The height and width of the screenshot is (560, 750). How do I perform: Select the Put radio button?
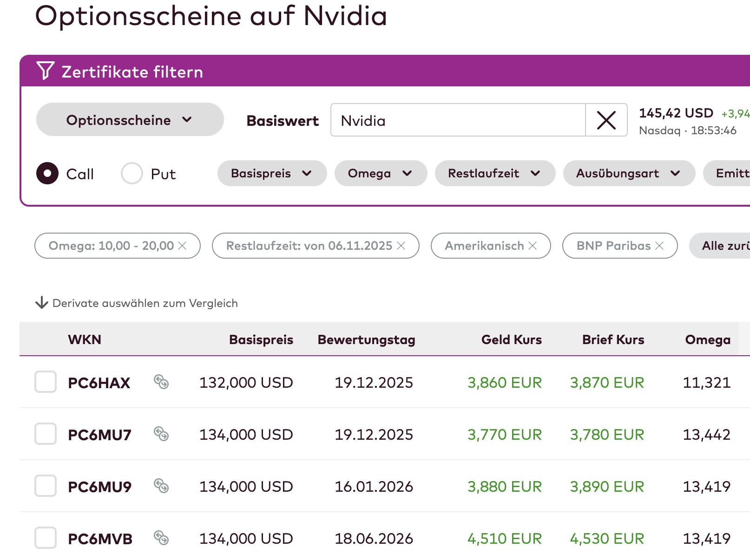coord(132,173)
